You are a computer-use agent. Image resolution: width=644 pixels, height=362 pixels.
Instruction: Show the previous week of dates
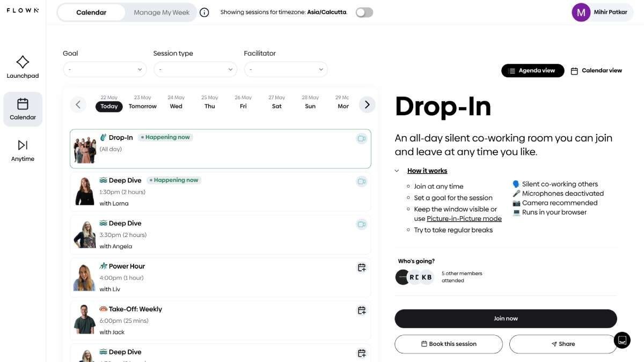(x=78, y=105)
